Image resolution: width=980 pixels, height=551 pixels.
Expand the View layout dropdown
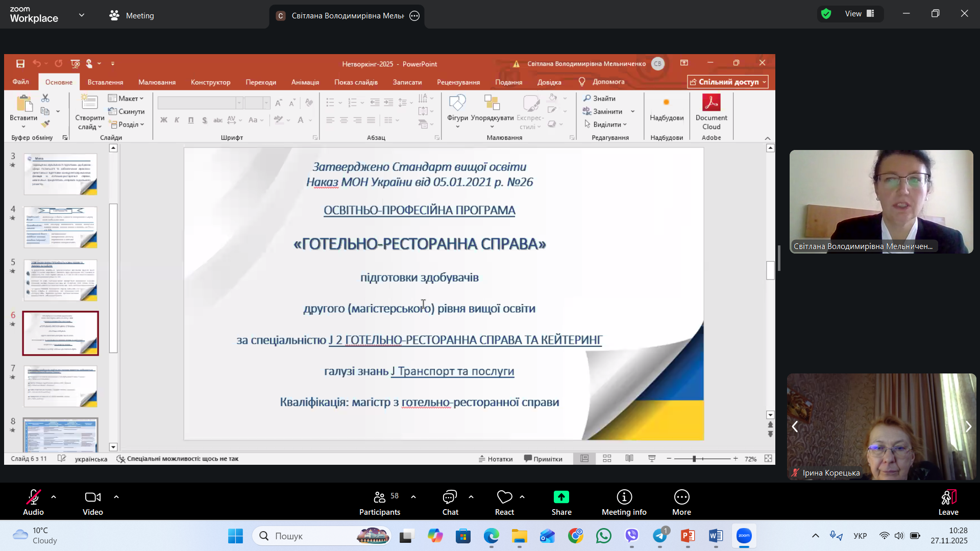(x=860, y=14)
